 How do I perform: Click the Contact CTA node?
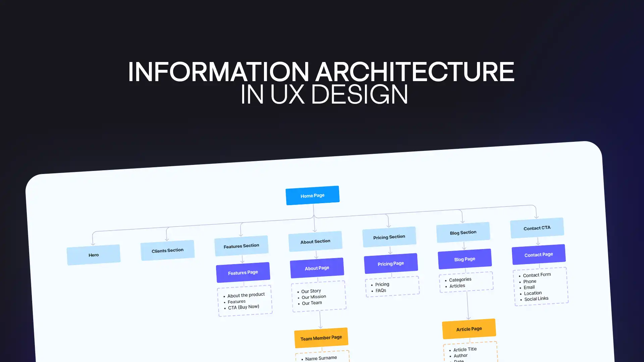point(537,228)
